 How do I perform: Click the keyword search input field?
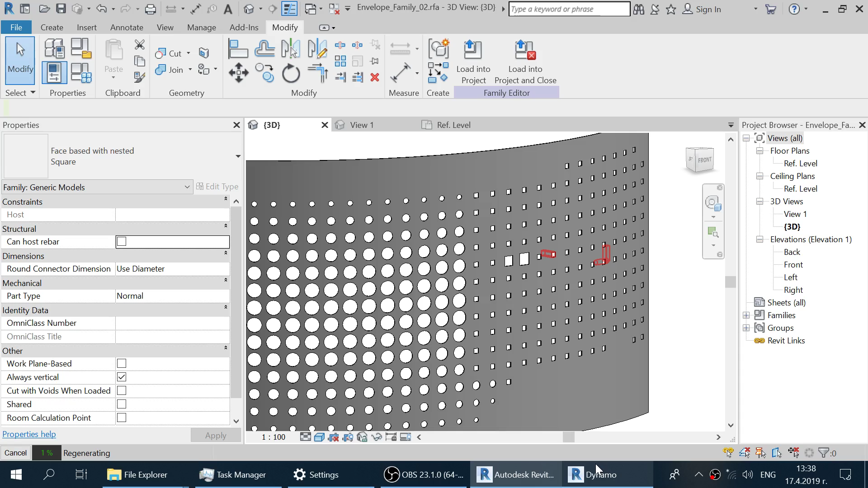569,9
